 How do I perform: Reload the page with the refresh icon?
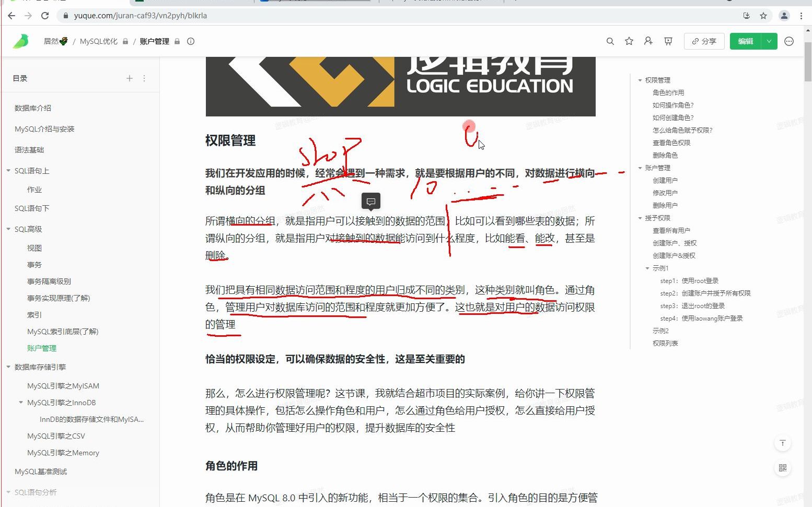45,16
